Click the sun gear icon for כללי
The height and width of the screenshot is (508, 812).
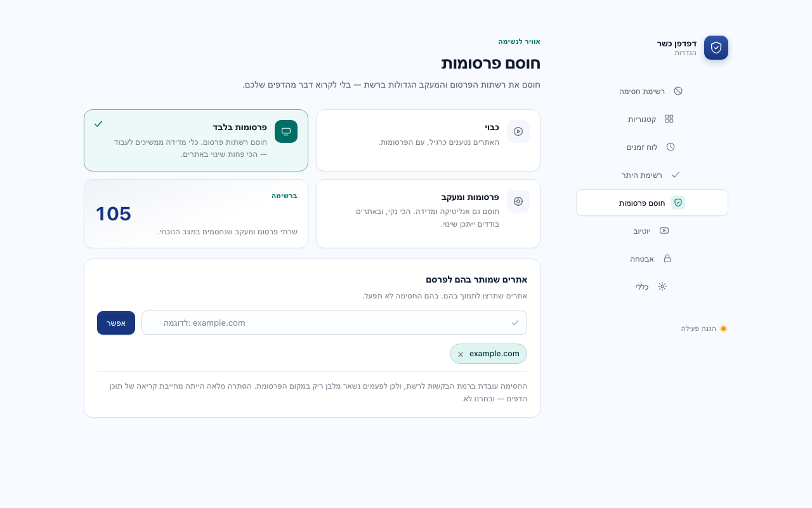(x=662, y=286)
